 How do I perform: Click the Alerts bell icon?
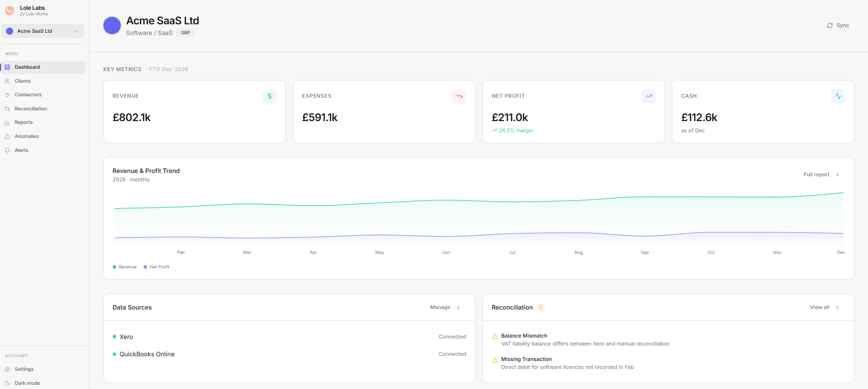tap(7, 151)
